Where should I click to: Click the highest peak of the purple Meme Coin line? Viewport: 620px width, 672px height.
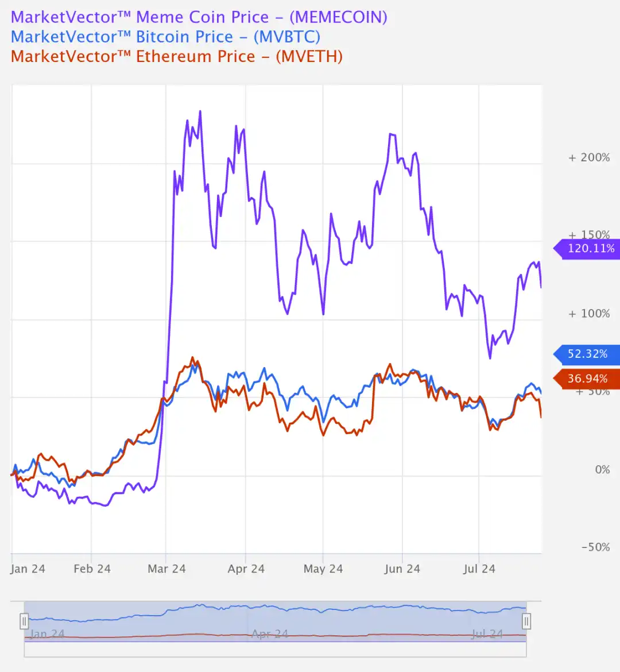click(200, 111)
